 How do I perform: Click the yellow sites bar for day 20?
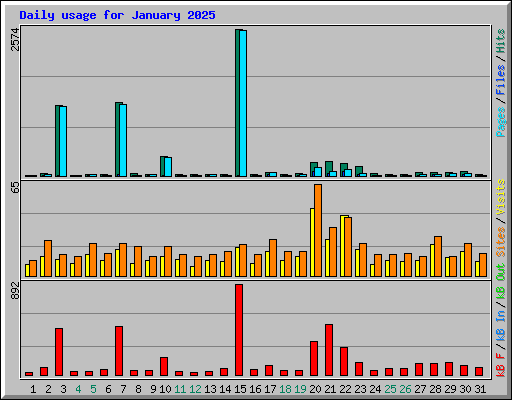312,243
